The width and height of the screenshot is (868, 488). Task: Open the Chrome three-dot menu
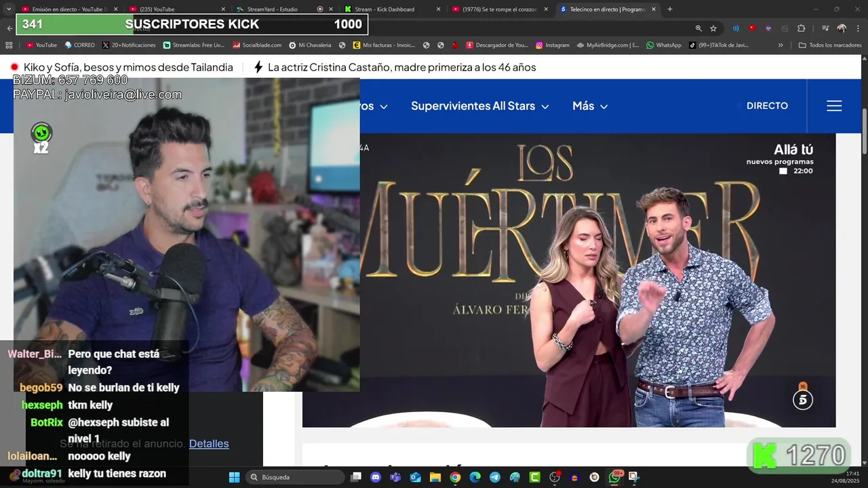(x=858, y=28)
